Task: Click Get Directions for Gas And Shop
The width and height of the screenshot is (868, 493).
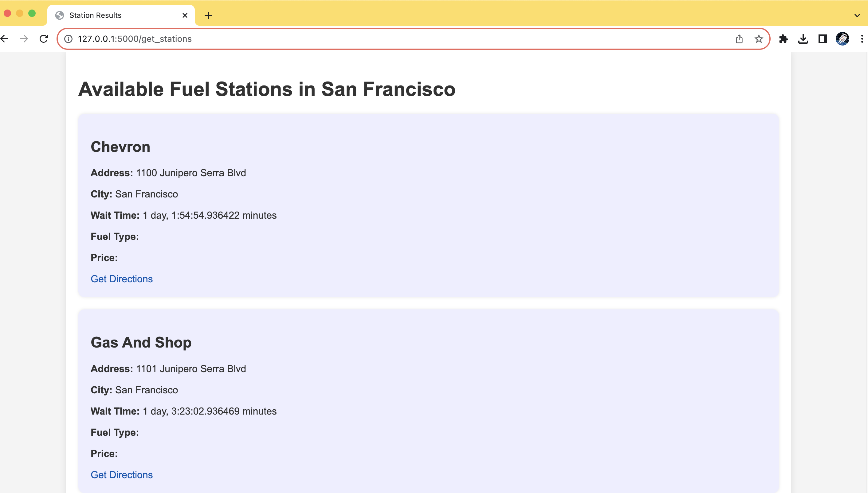Action: coord(121,474)
